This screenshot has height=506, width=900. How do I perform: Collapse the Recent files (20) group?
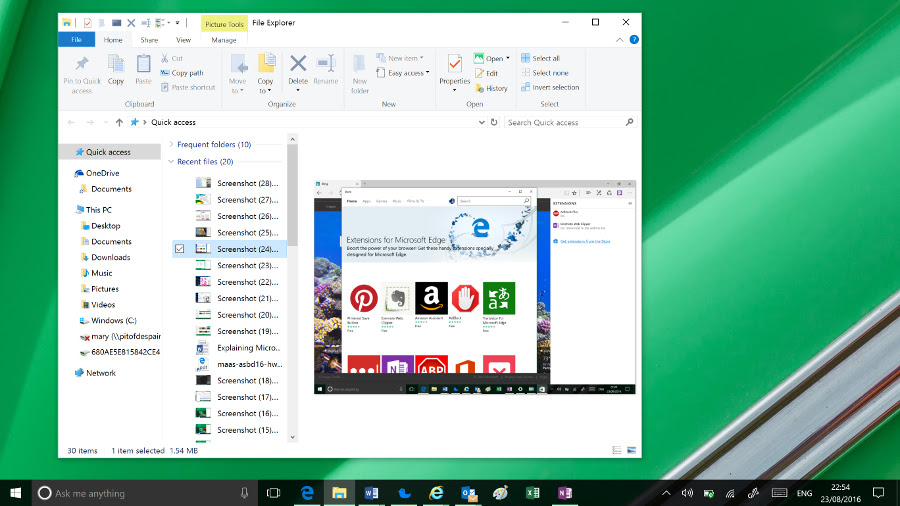[x=171, y=162]
